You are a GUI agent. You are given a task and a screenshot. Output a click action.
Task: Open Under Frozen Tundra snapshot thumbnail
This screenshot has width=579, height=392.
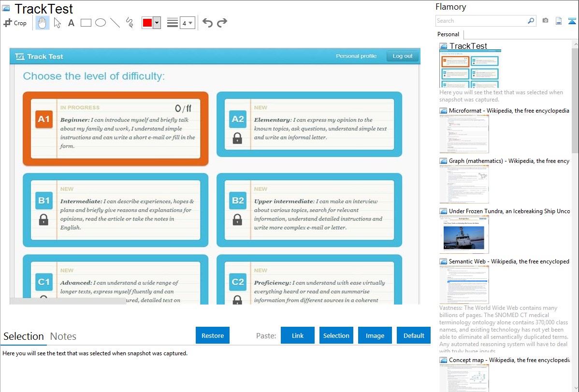point(464,234)
